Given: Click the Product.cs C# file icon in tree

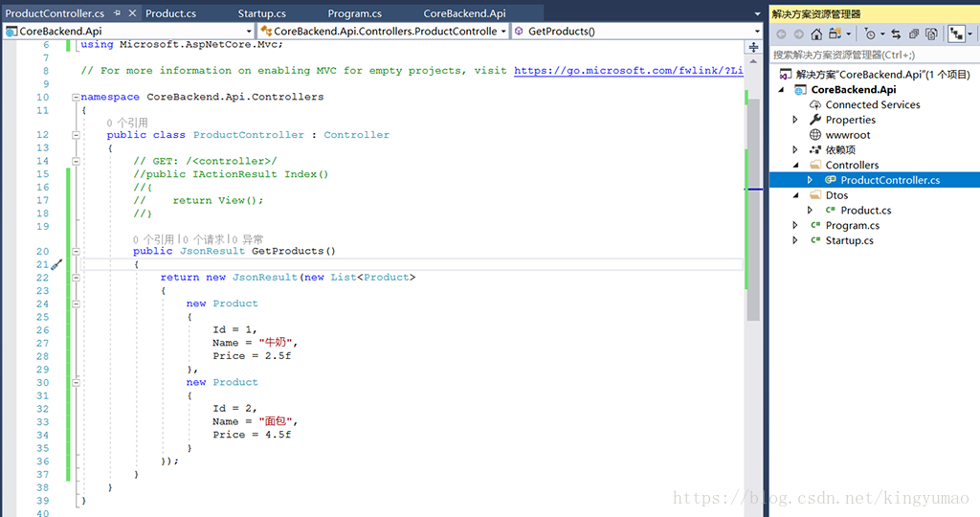Looking at the screenshot, I should click(831, 210).
